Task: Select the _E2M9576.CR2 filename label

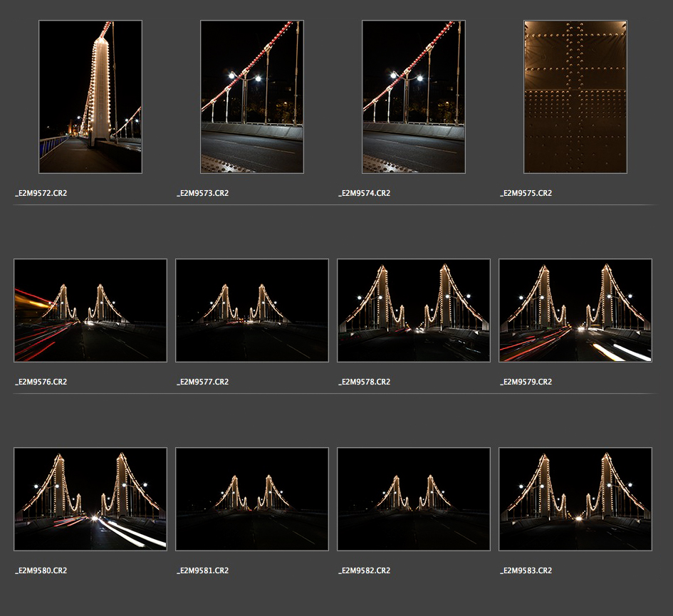Action: point(41,382)
